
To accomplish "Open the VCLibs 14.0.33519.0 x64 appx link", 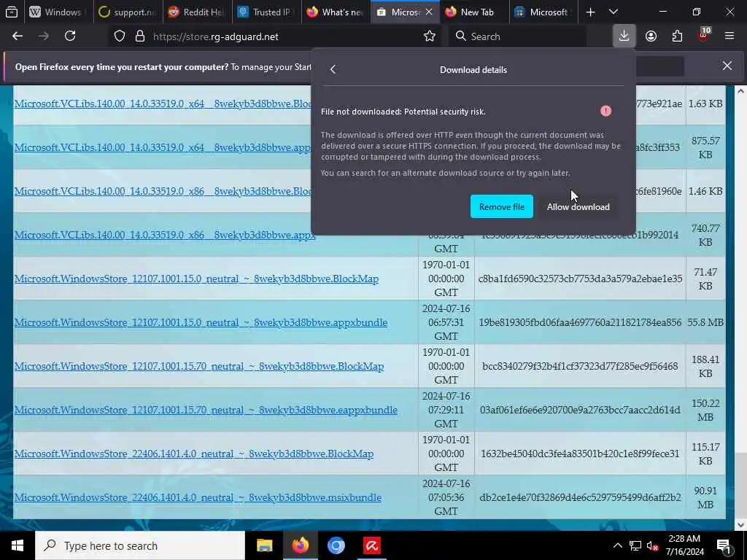I will [x=163, y=147].
